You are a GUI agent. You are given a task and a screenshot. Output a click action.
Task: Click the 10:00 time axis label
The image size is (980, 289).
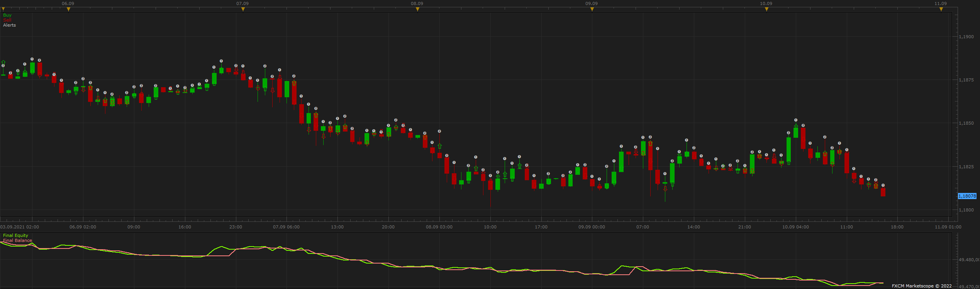coord(490,227)
